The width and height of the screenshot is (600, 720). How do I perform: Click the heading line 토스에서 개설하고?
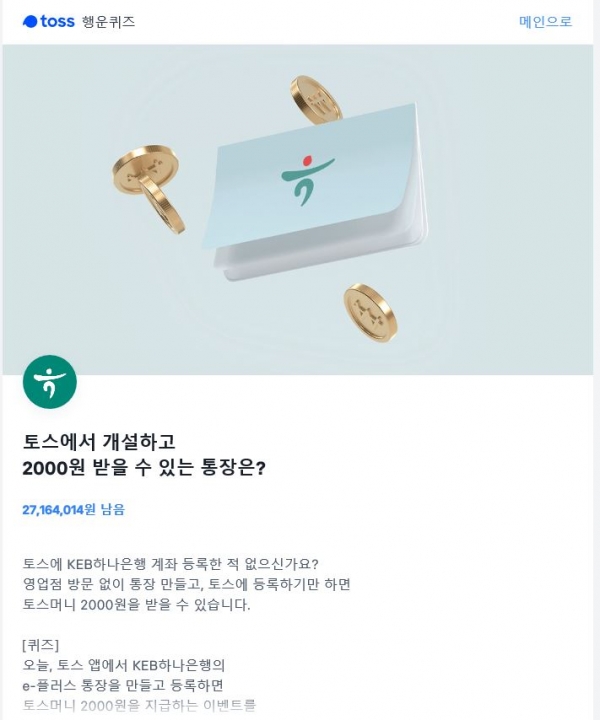99,442
